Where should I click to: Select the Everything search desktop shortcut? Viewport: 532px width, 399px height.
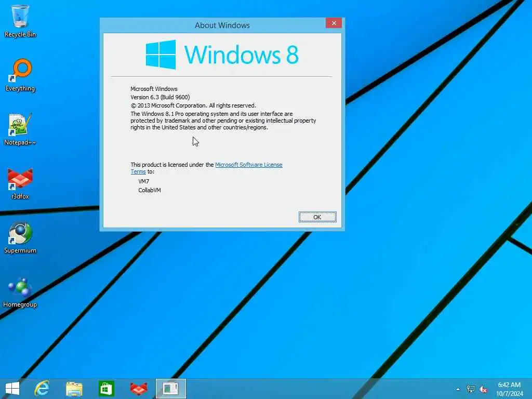[20, 75]
